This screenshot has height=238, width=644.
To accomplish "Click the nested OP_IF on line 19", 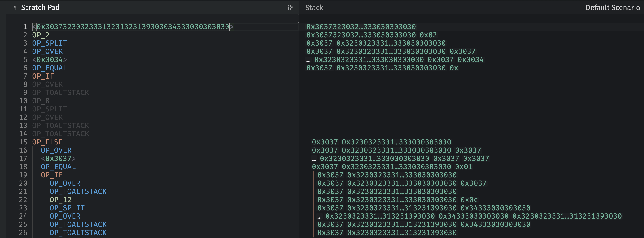I will click(52, 175).
